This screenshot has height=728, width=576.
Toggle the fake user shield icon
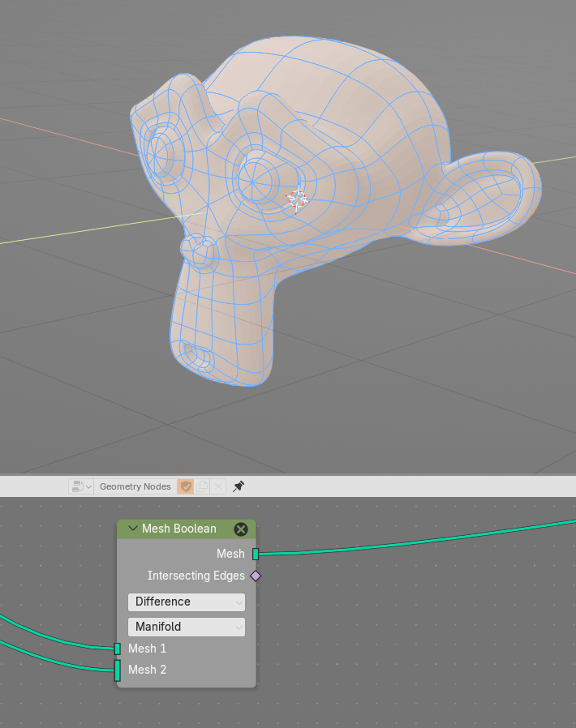[186, 486]
